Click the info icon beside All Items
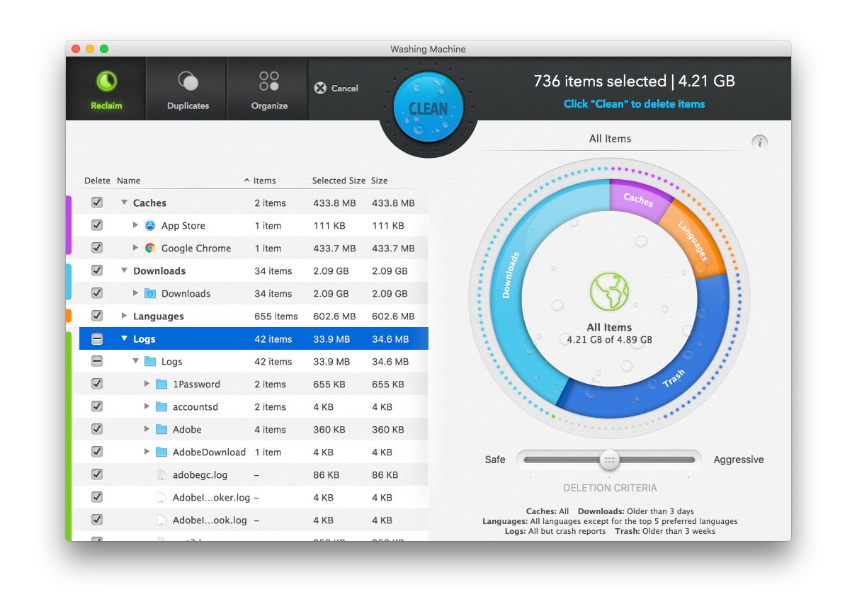The width and height of the screenshot is (857, 616). pyautogui.click(x=759, y=142)
